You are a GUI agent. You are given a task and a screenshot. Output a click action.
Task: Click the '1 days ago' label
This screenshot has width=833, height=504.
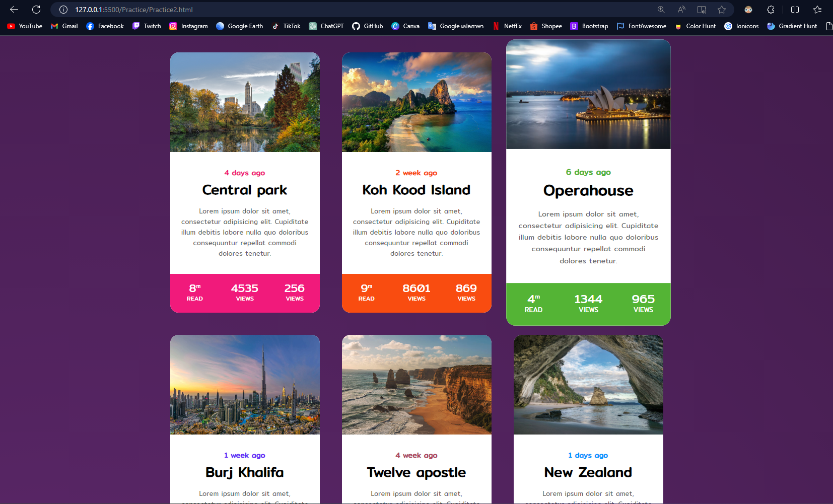(588, 455)
